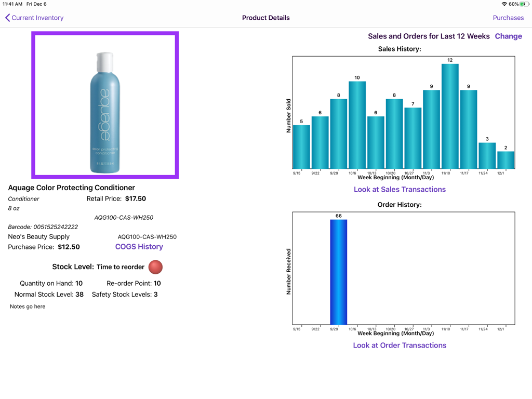The image size is (532, 399).
Task: Switch to the Purchases screen
Action: click(508, 17)
